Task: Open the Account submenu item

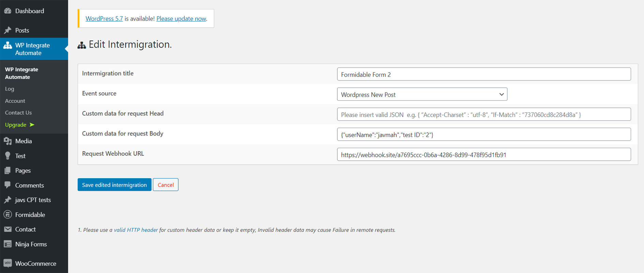Action: pos(15,101)
